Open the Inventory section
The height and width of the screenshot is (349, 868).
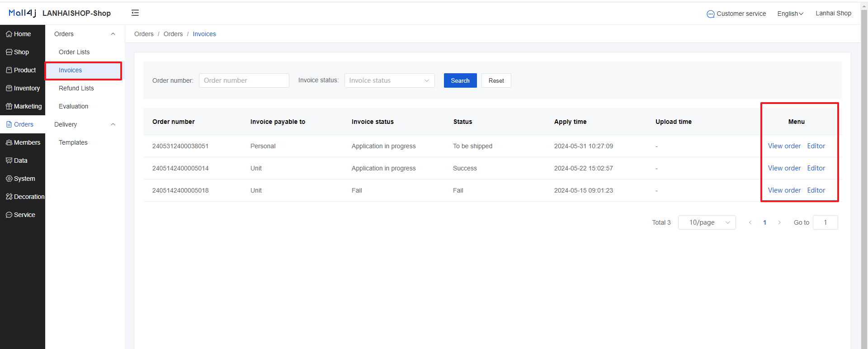click(x=23, y=88)
